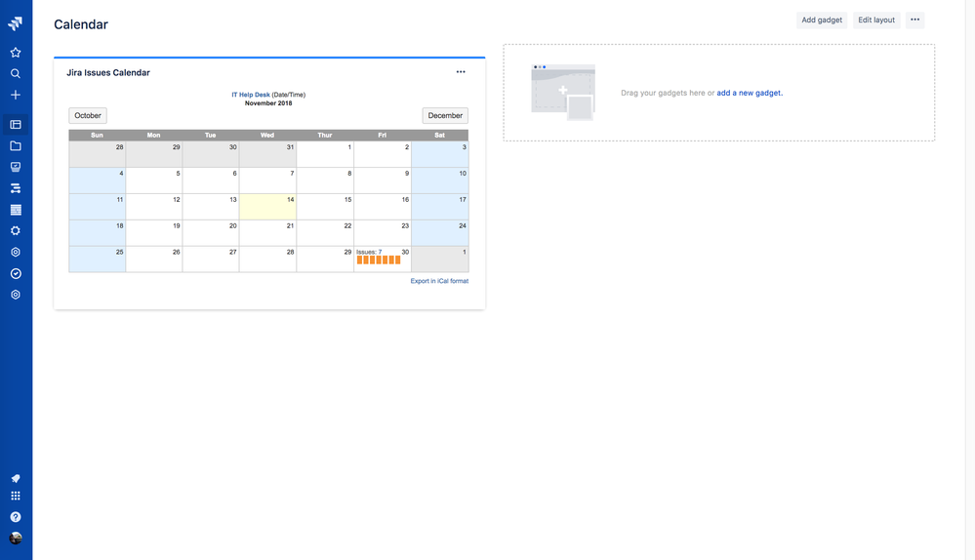Select calendar day 15
The height and width of the screenshot is (560, 975).
325,207
